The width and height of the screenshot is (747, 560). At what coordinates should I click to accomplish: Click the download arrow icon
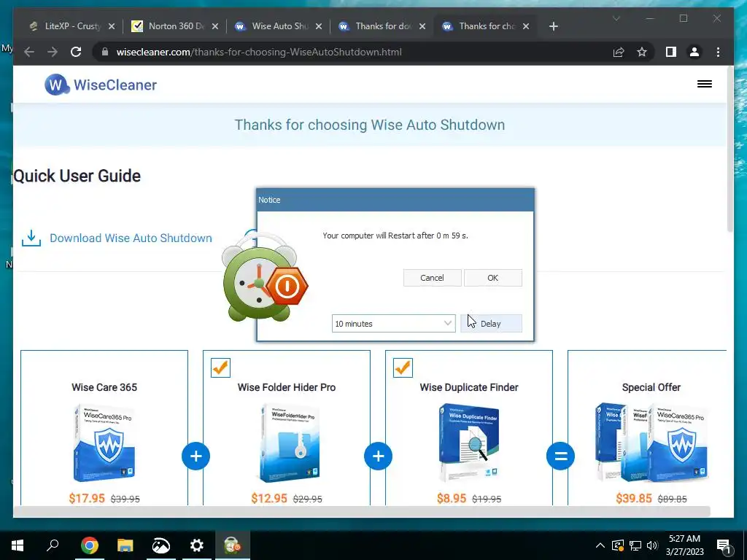[31, 238]
